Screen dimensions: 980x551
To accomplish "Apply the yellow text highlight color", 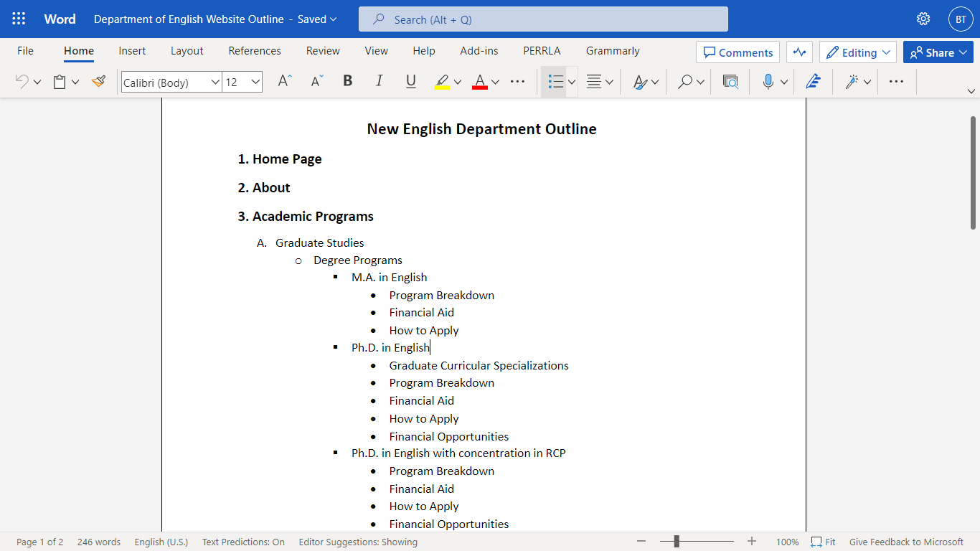I will pos(442,82).
